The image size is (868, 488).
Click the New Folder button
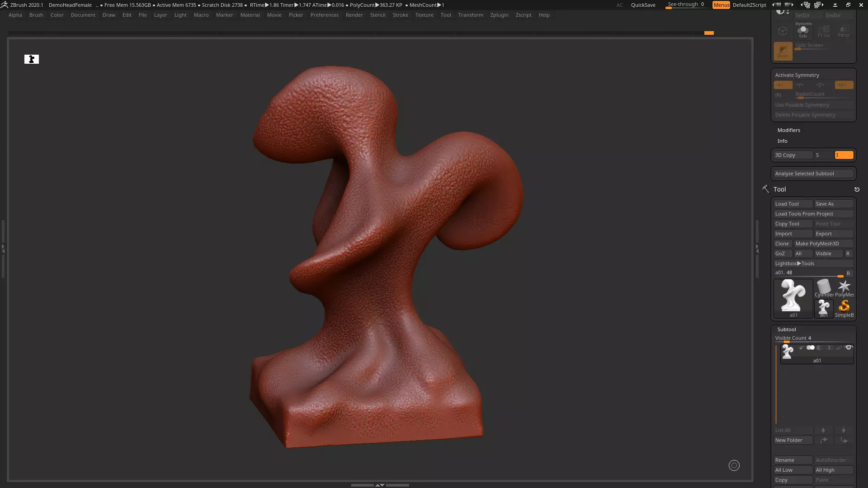pyautogui.click(x=793, y=440)
